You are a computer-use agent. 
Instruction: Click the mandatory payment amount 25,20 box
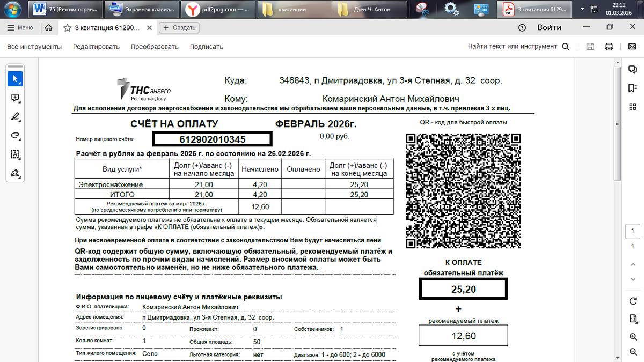463,290
